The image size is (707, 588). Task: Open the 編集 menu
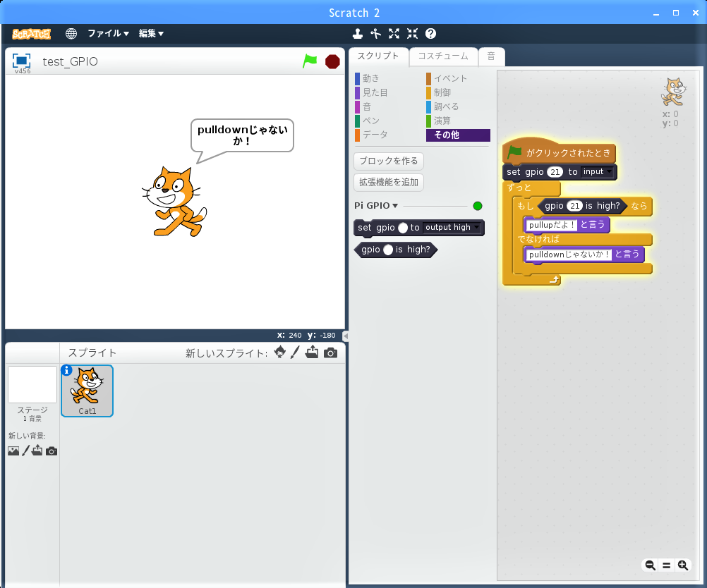tap(151, 33)
